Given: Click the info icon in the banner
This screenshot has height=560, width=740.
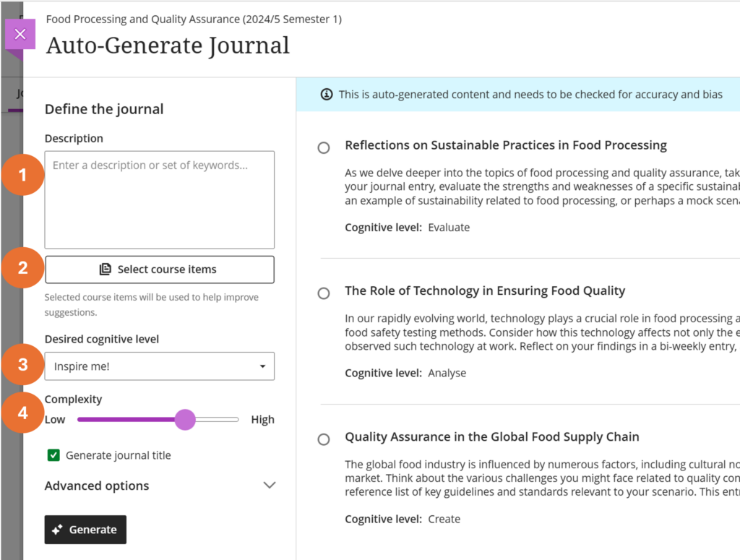Looking at the screenshot, I should tap(327, 94).
